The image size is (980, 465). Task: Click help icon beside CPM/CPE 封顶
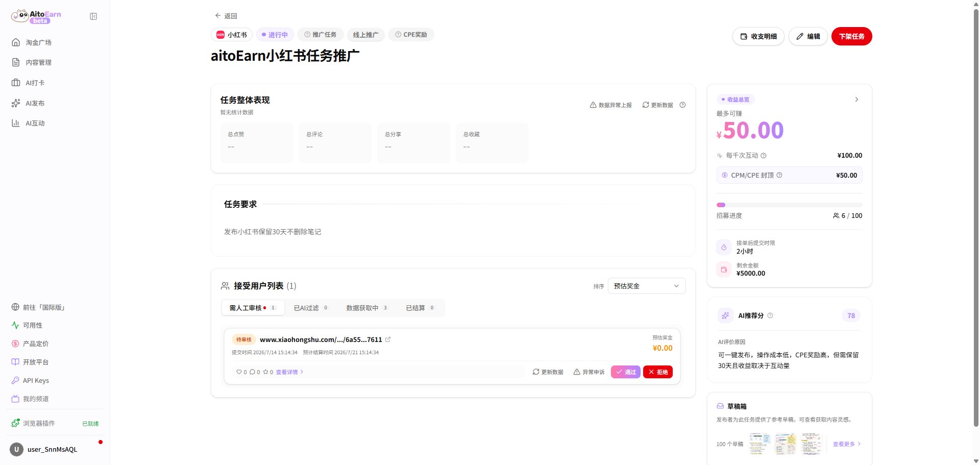coord(779,175)
